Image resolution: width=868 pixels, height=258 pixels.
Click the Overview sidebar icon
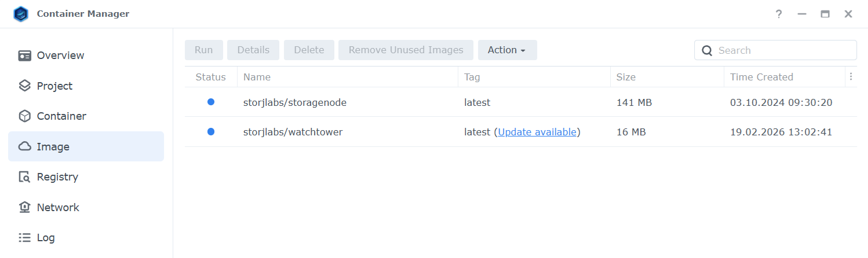[x=24, y=56]
